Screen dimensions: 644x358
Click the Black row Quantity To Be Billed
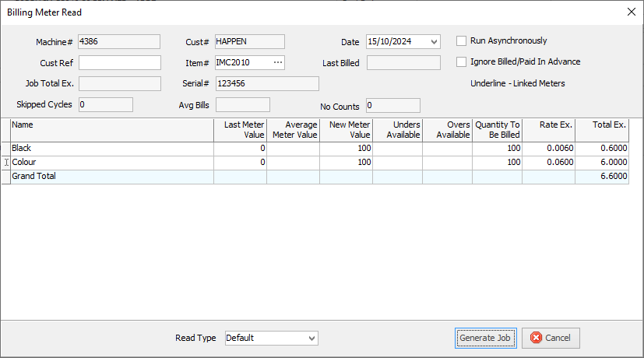[497, 149]
